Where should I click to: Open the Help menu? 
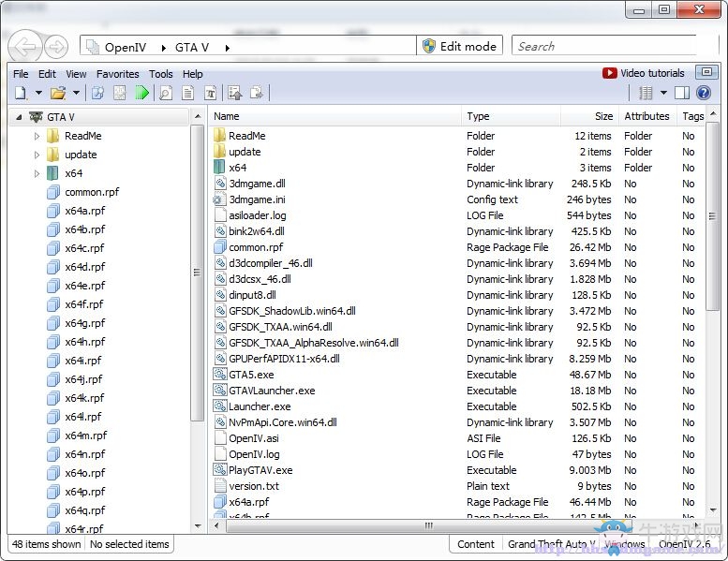point(192,74)
